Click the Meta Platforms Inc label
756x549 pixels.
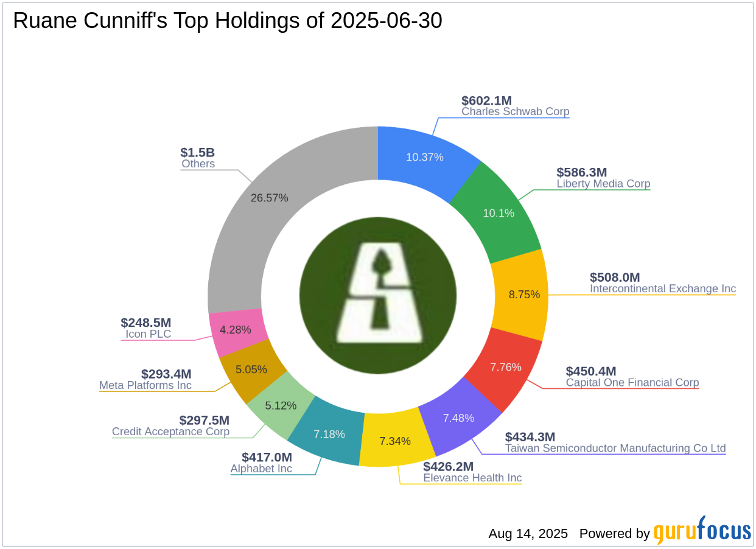click(145, 385)
